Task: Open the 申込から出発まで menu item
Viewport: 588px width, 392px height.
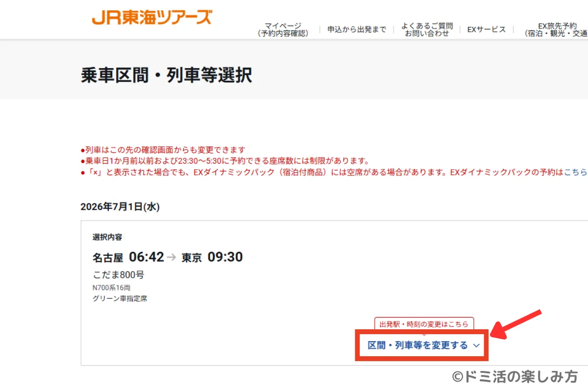Action: (x=357, y=29)
